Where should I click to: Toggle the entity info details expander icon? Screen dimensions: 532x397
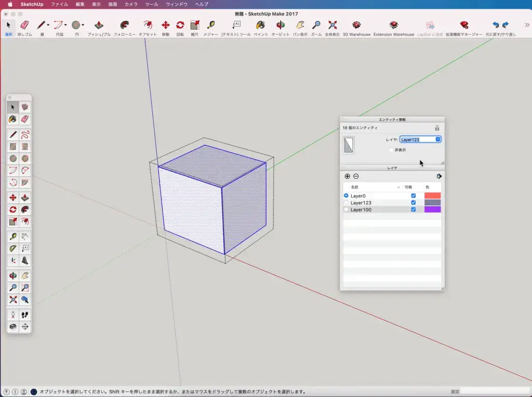437,128
